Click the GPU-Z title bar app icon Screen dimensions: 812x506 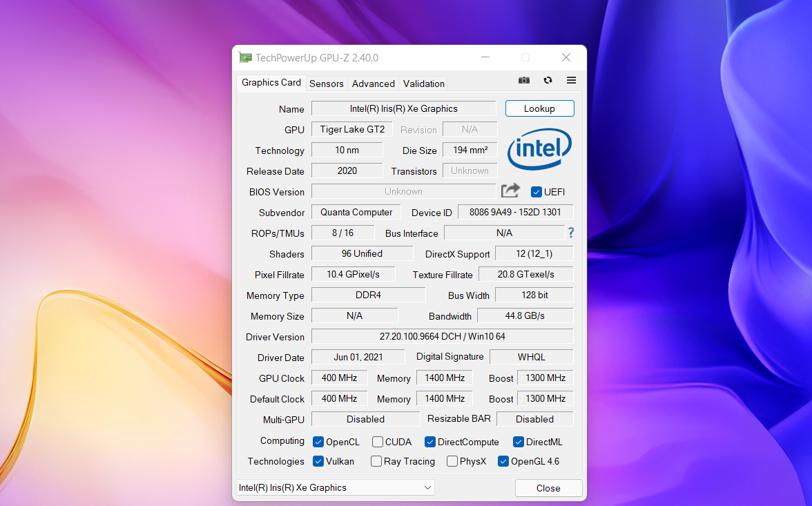pyautogui.click(x=245, y=57)
